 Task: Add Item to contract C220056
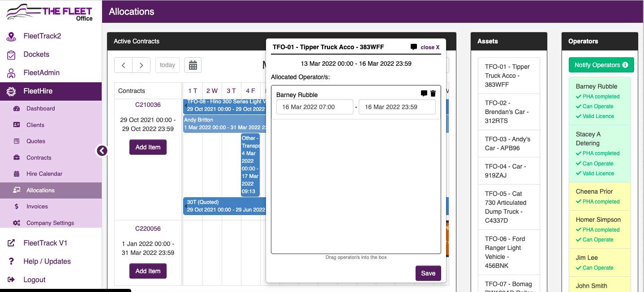(x=148, y=271)
